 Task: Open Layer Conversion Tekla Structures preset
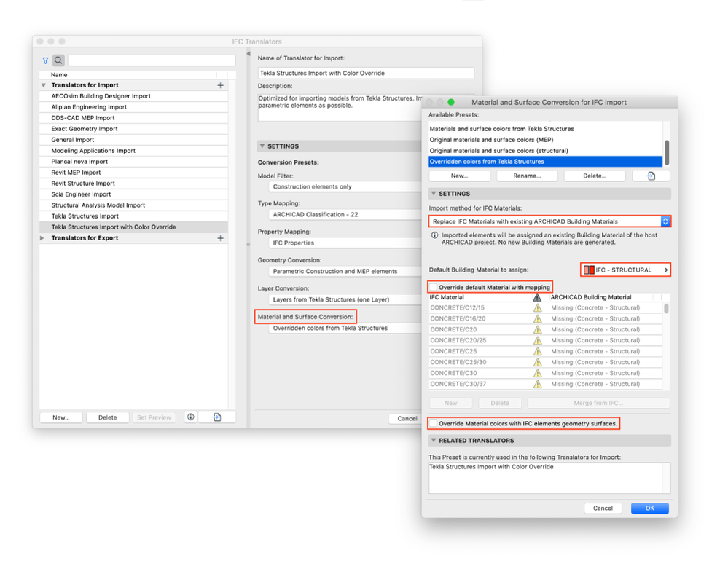point(345,299)
